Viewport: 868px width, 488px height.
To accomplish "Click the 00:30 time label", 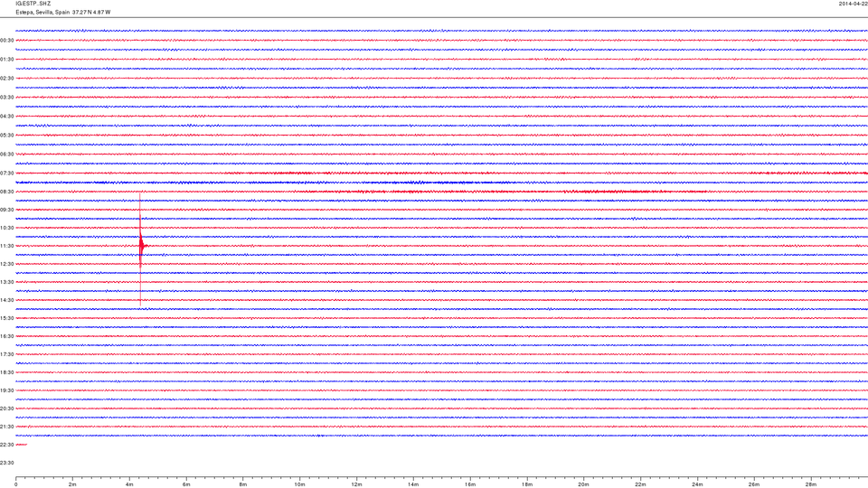I will 7,41.
